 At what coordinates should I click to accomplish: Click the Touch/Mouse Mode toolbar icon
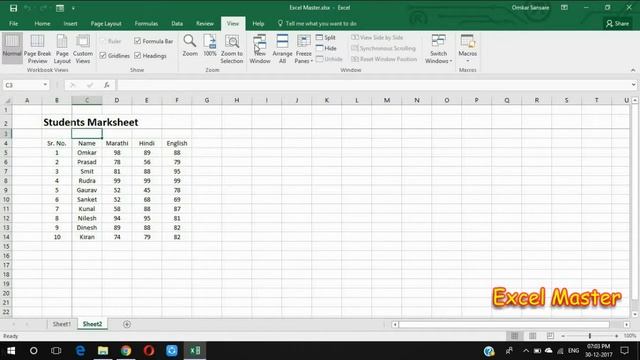(x=60, y=8)
